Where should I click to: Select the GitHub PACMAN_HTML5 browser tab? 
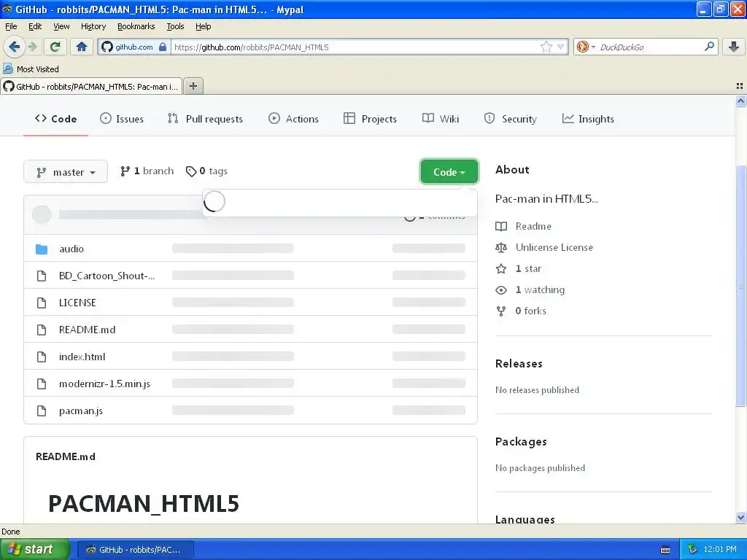[91, 86]
